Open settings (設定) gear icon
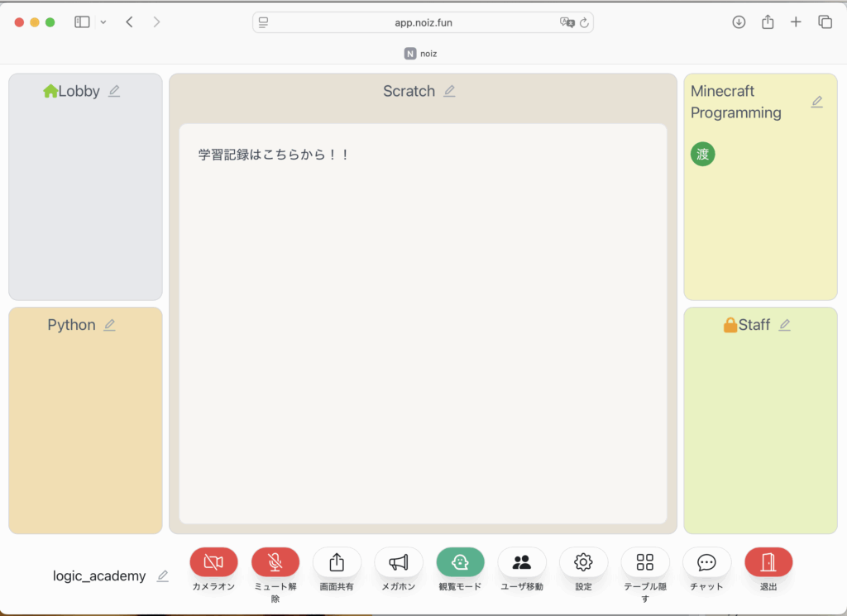This screenshot has width=847, height=616. (583, 562)
